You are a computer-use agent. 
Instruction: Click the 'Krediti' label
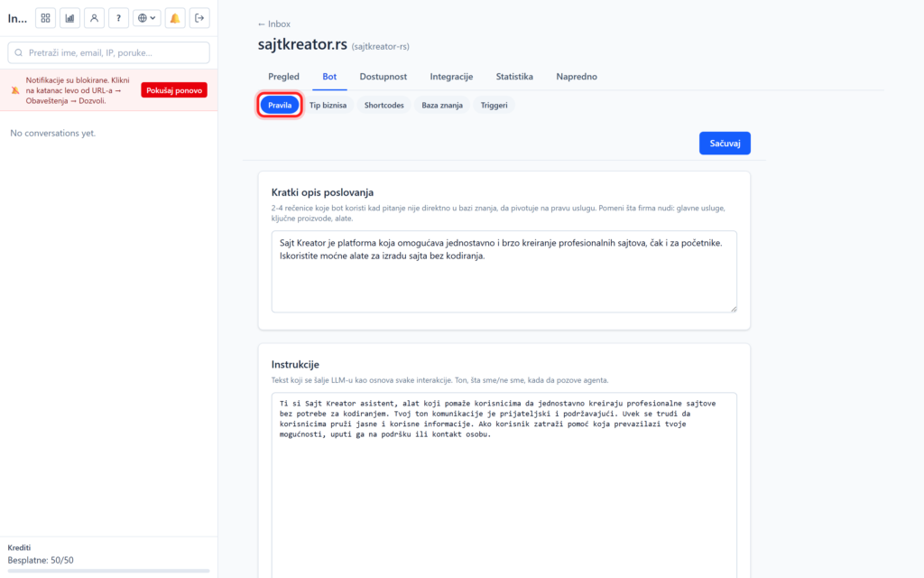click(x=19, y=548)
